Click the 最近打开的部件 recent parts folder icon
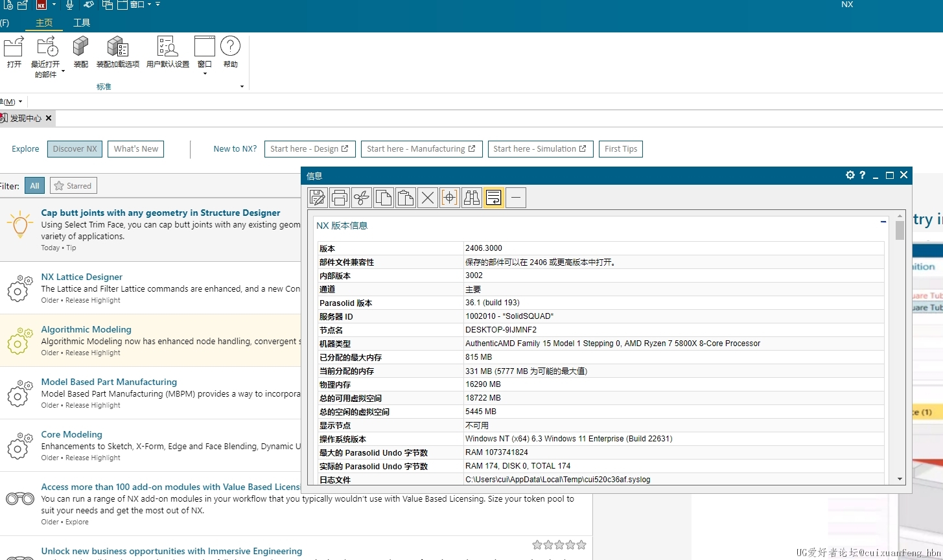The image size is (943, 560). coord(47,46)
